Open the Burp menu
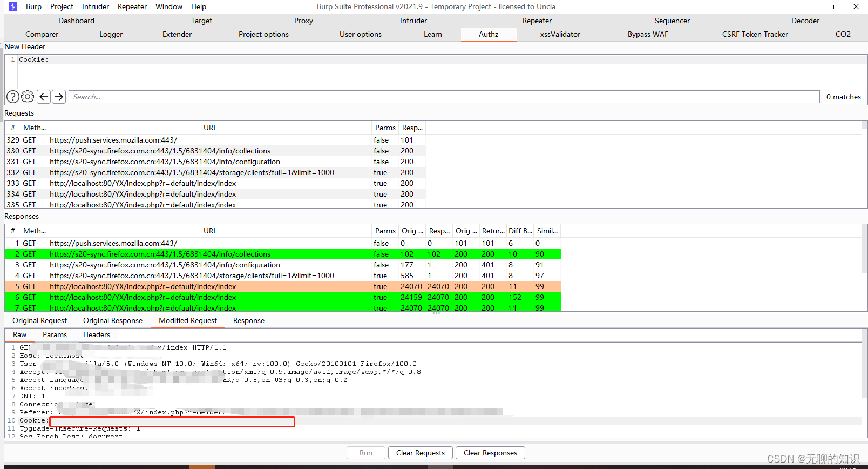868x469 pixels. click(33, 6)
